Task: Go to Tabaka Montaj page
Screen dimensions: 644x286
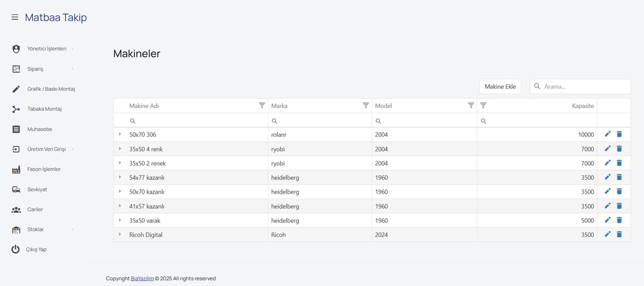Action: point(45,109)
